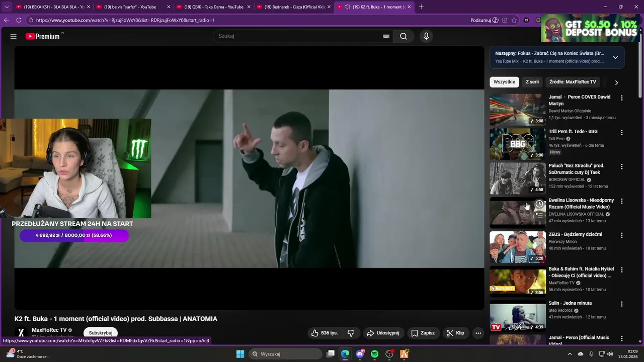Run the search with the magnifier button
Screen dimensions: 644x362
[404, 36]
